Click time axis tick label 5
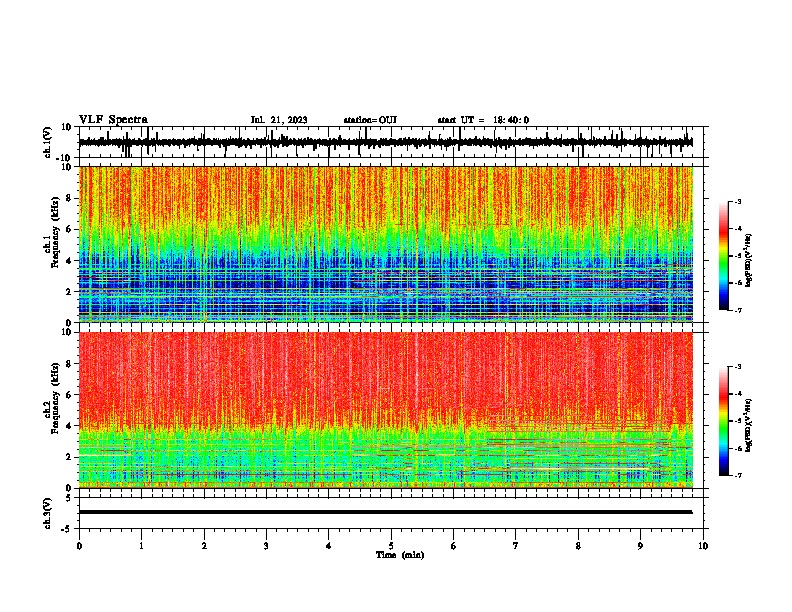The width and height of the screenshot is (792, 612). point(391,546)
